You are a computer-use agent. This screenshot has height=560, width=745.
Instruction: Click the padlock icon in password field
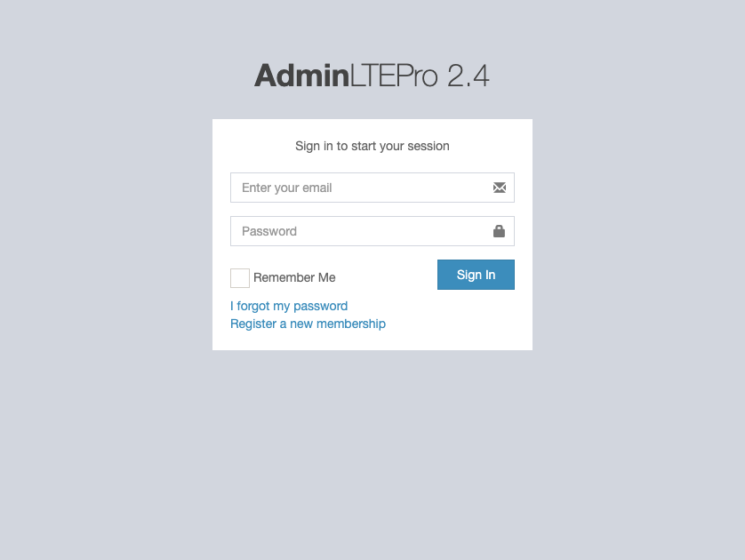tap(499, 231)
